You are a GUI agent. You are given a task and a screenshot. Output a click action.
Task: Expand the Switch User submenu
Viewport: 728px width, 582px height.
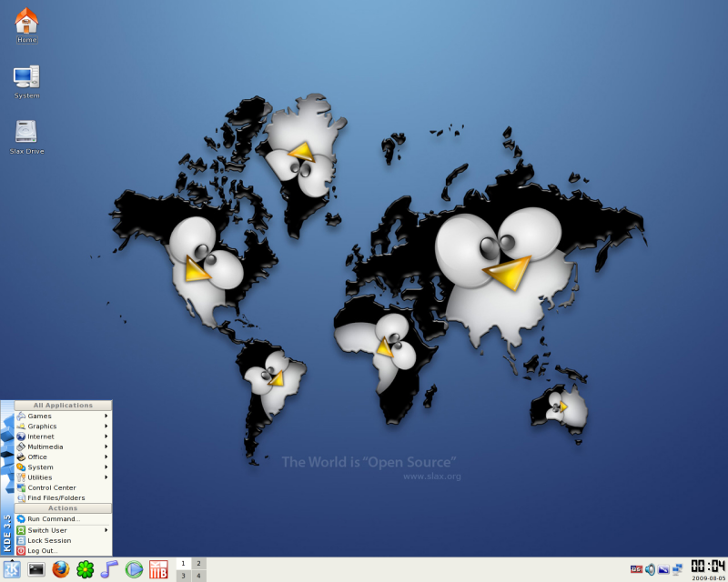tap(63, 530)
